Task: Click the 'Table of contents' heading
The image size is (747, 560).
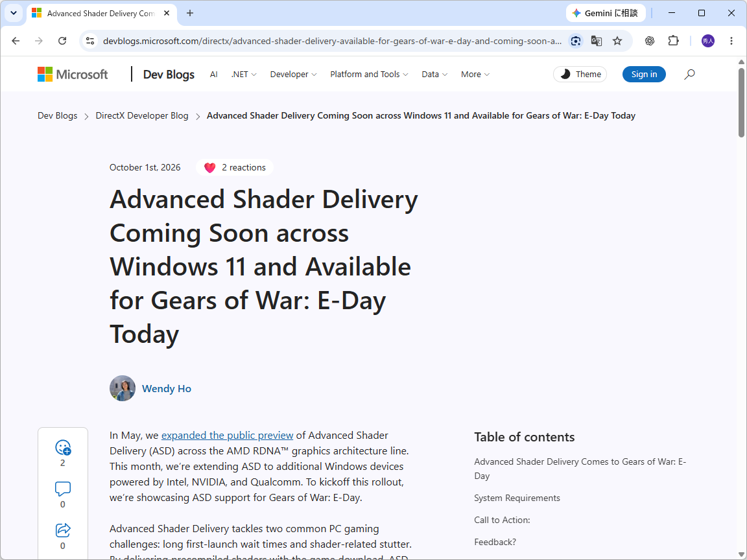Action: (x=524, y=437)
